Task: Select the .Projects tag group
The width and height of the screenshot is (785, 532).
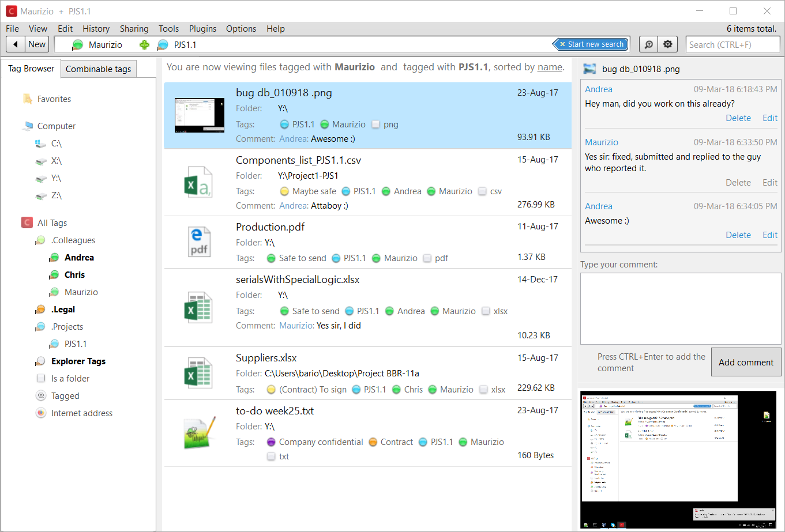Action: click(67, 327)
